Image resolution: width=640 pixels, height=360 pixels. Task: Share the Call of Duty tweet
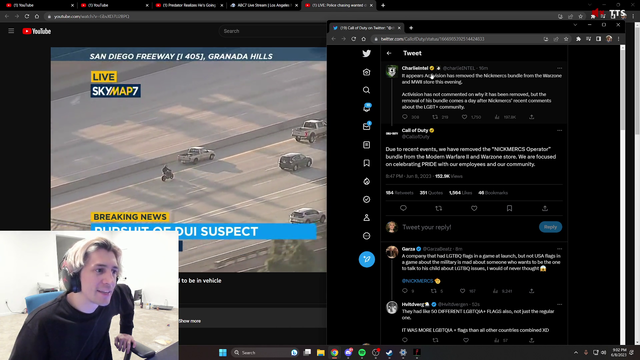click(x=544, y=208)
